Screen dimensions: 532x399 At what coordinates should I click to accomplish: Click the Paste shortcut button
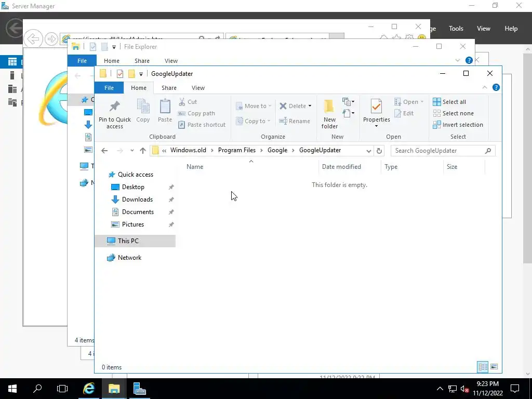tap(202, 125)
